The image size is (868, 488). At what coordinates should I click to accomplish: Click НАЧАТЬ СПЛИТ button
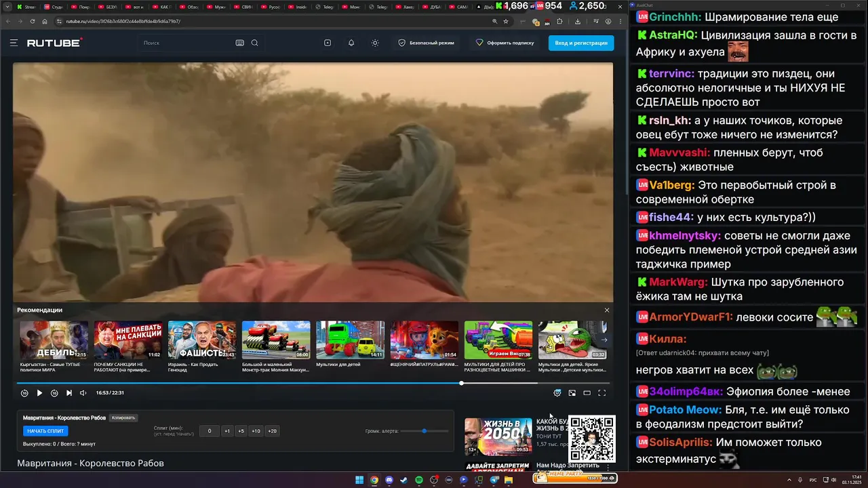point(45,431)
